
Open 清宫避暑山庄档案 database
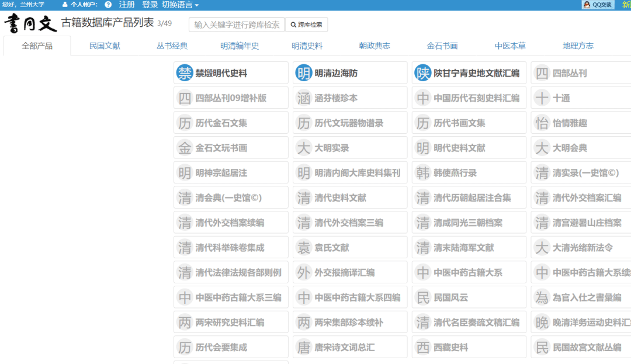pos(581,223)
